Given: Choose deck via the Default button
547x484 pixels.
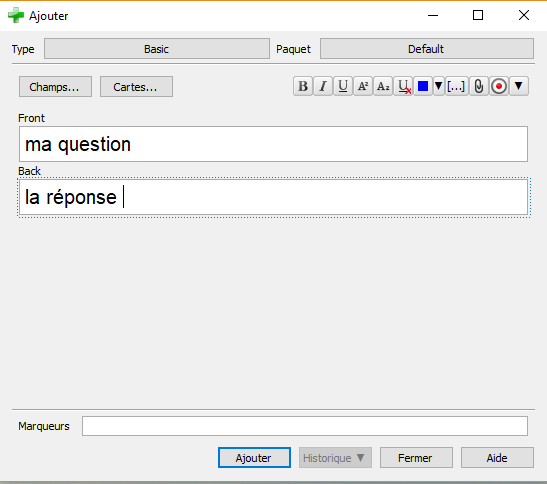Looking at the screenshot, I should coord(427,49).
